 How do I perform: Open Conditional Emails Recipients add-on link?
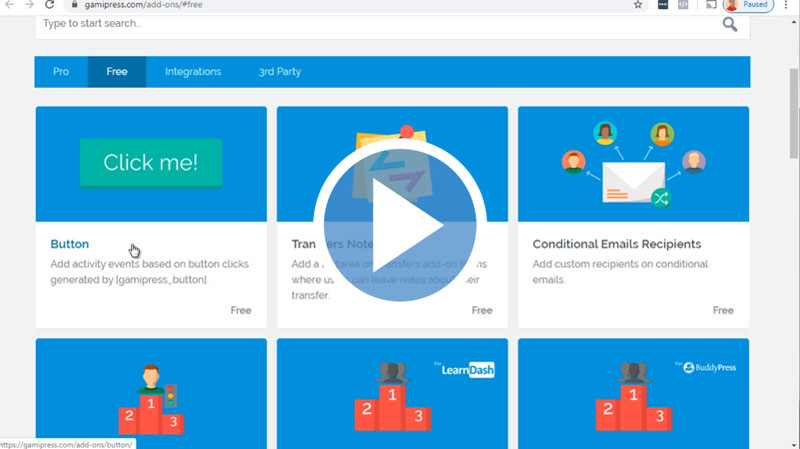(x=616, y=244)
